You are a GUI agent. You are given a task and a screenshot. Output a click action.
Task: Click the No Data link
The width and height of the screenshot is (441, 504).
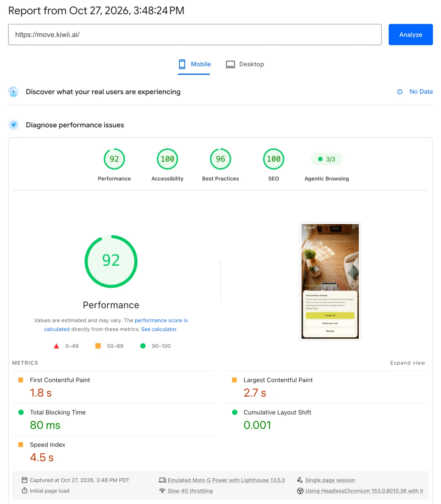(421, 92)
